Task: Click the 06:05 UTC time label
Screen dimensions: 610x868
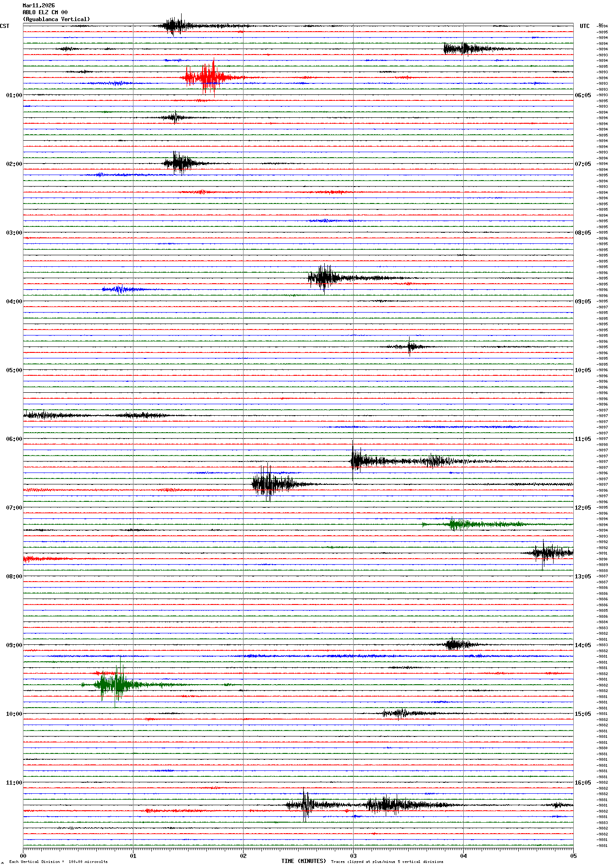Action: [583, 95]
